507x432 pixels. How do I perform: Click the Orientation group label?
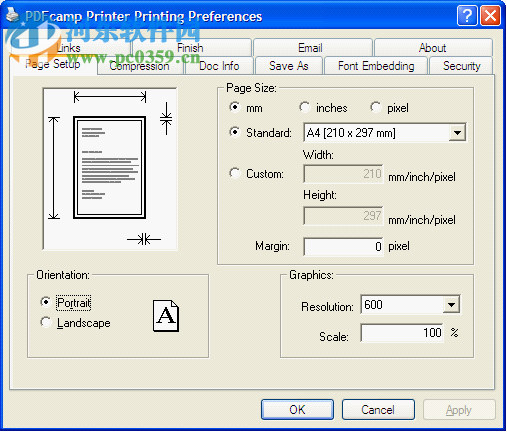tap(63, 275)
